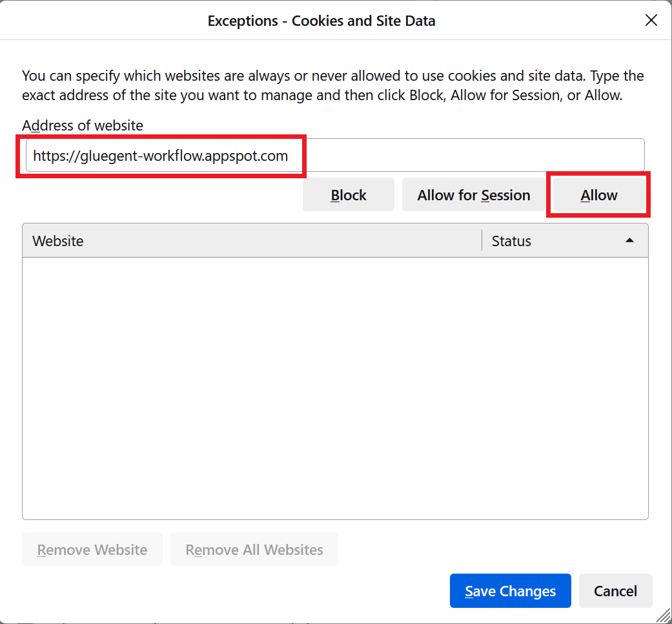Cancel the exceptions dialog
The width and height of the screenshot is (672, 624).
click(615, 591)
